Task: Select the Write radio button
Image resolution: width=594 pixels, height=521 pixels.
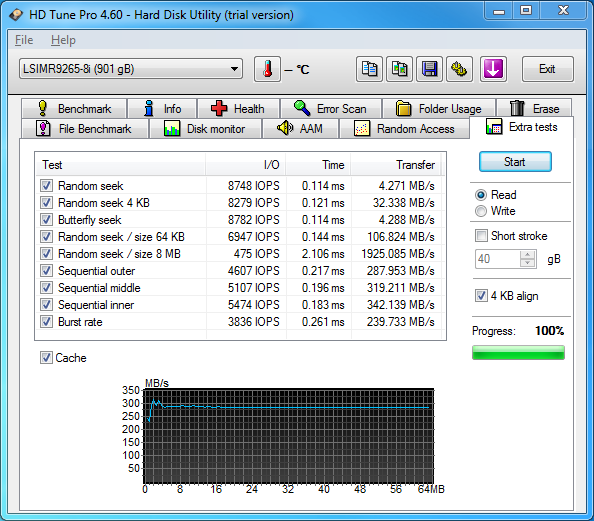Action: click(481, 211)
